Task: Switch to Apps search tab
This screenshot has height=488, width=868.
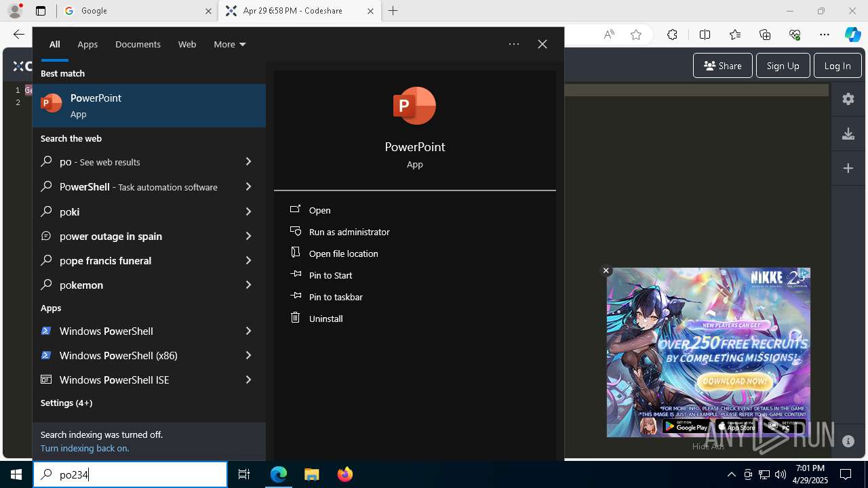Action: tap(87, 44)
